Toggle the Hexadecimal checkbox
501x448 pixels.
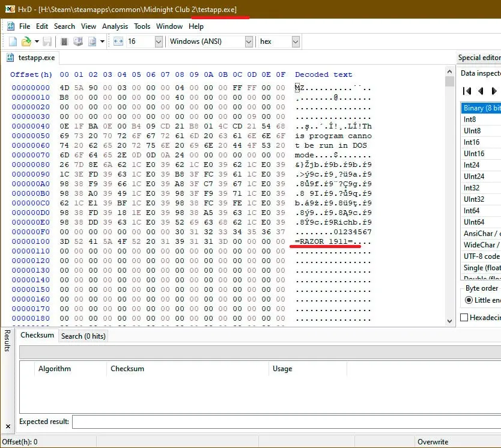pos(464,318)
